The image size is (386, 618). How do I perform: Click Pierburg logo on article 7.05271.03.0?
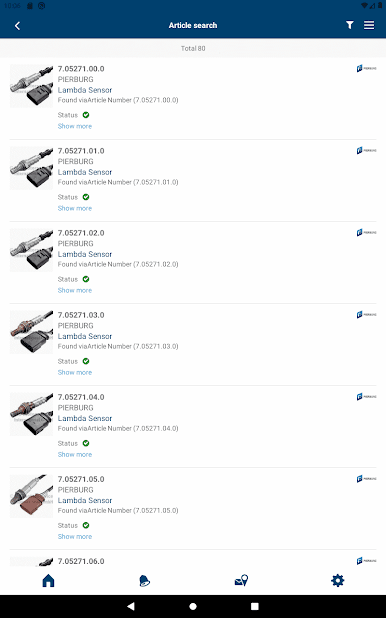click(366, 315)
